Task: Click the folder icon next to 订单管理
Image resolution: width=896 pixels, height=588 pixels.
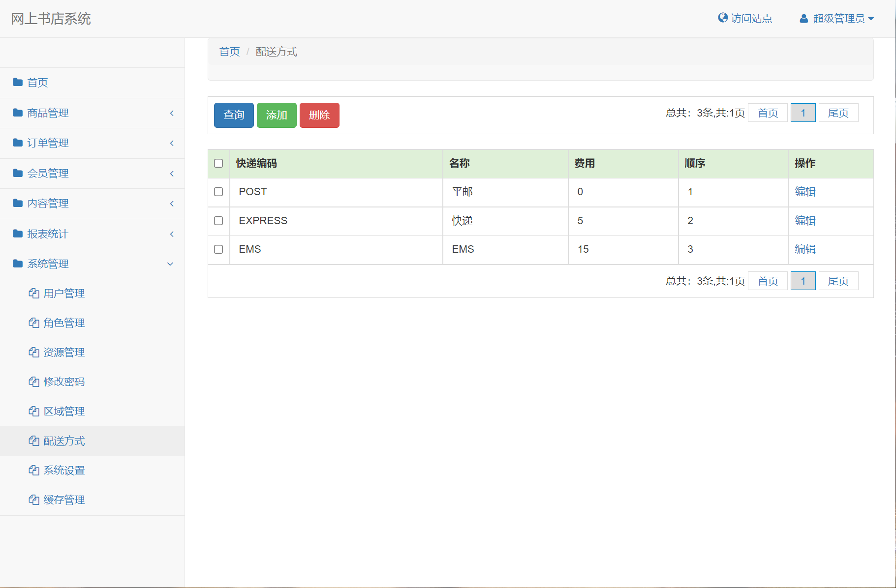Action: click(18, 143)
